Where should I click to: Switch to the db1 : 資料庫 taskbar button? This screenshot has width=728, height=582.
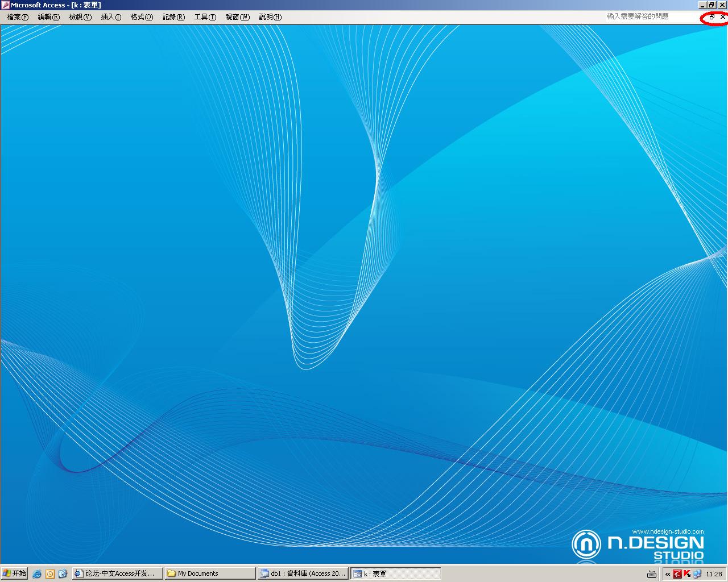pos(303,573)
